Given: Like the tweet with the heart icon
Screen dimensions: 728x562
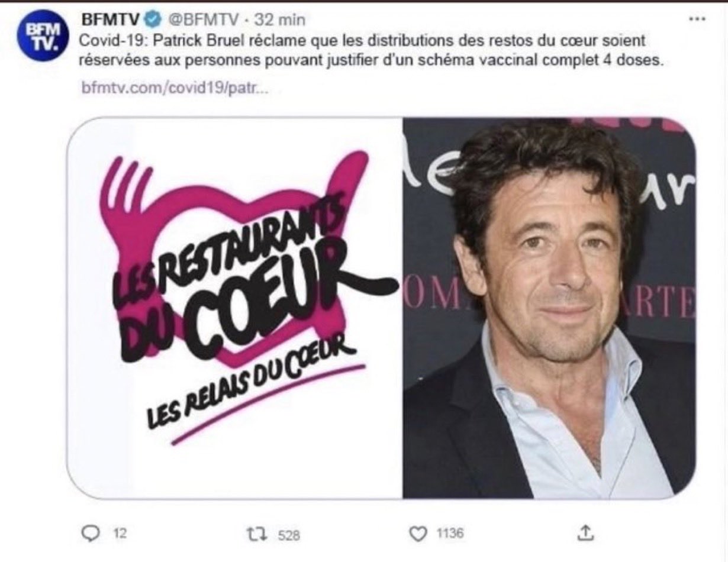Looking at the screenshot, I should coord(418,534).
